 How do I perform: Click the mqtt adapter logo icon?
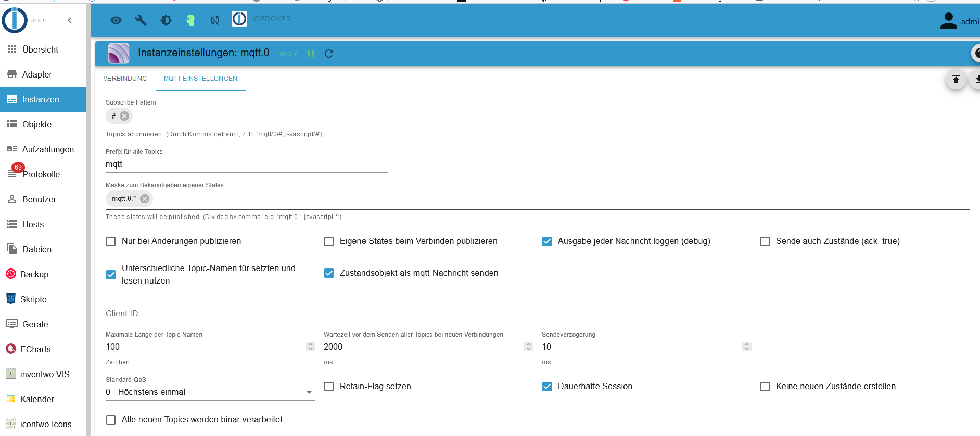click(119, 53)
